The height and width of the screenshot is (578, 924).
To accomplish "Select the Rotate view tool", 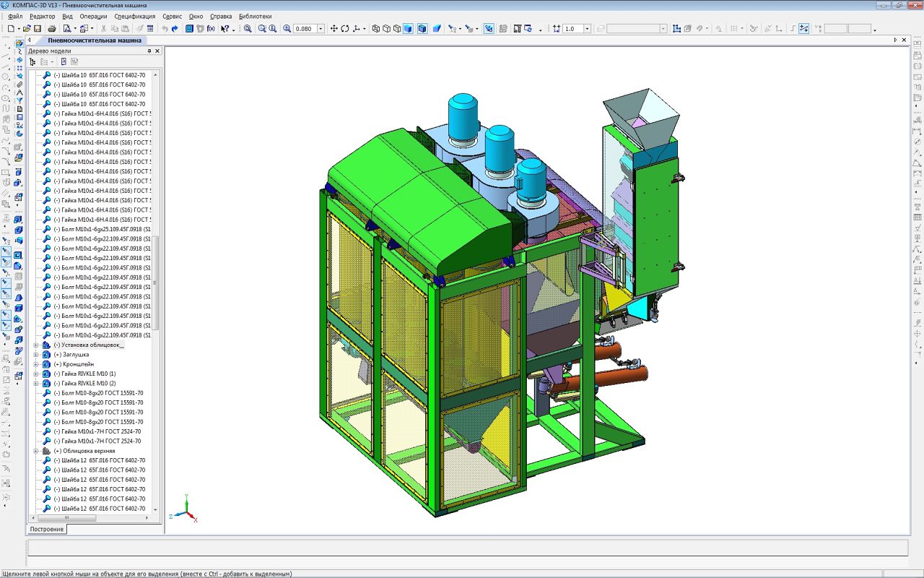I will pyautogui.click(x=345, y=29).
